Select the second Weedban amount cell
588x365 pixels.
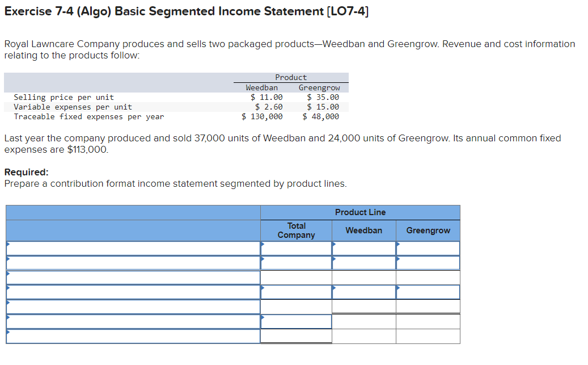[363, 263]
